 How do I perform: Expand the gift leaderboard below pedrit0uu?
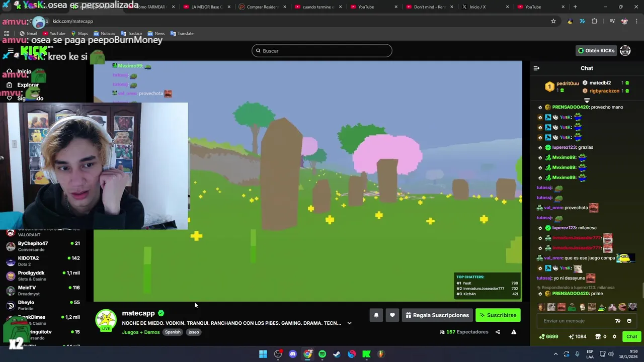[587, 101]
